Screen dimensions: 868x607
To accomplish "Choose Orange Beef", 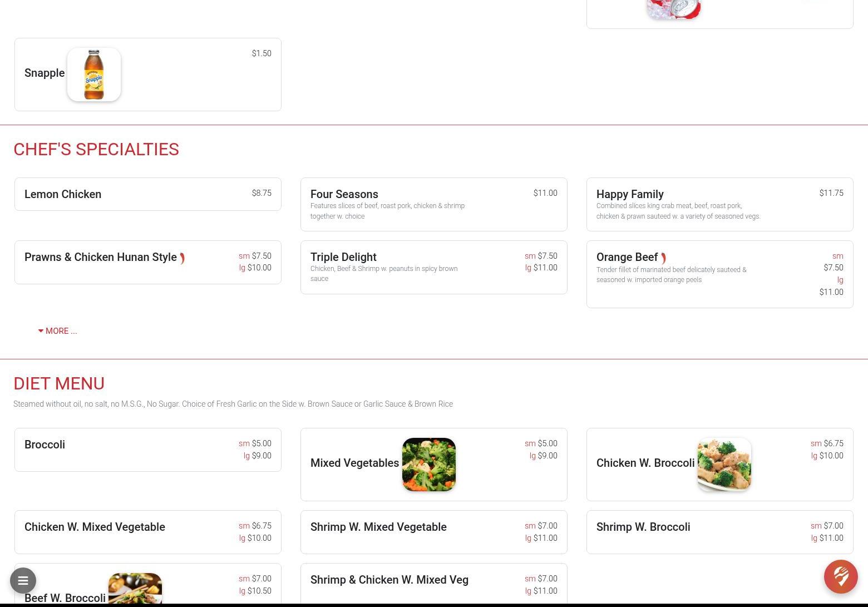I will tap(720, 274).
